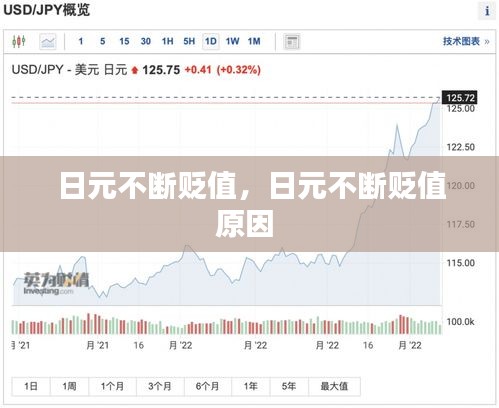Select the 30 minute interval
This screenshot has width=499, height=408.
(x=146, y=41)
